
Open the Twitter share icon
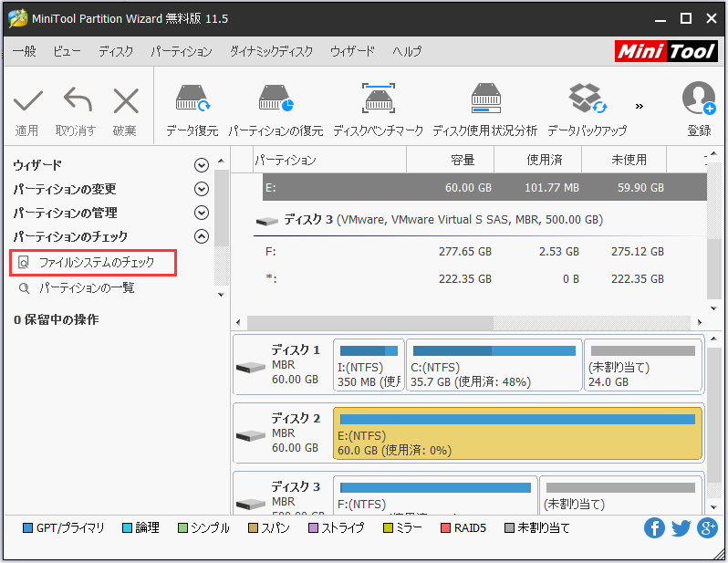[681, 527]
